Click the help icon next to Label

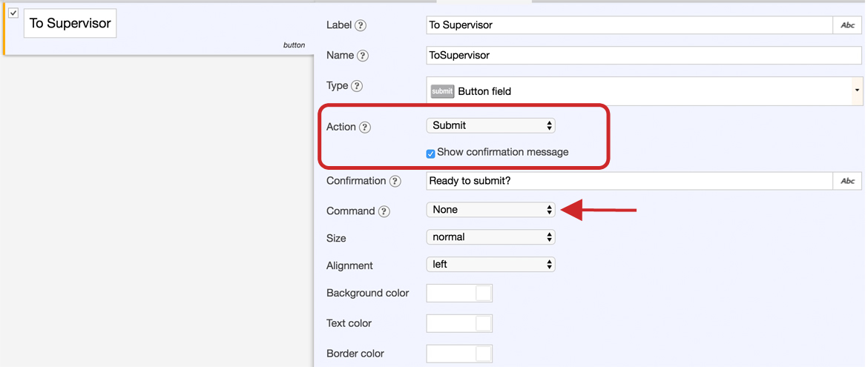coord(361,25)
